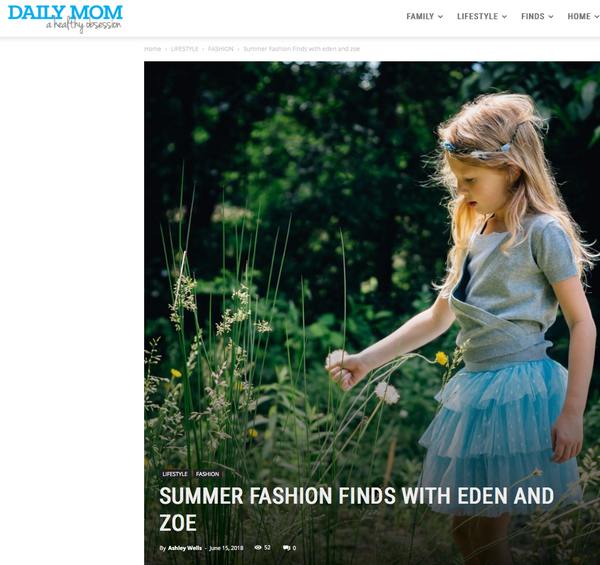Open LIFESTYLE breadcrumb link
Image resolution: width=600 pixels, height=565 pixels.
click(x=184, y=49)
